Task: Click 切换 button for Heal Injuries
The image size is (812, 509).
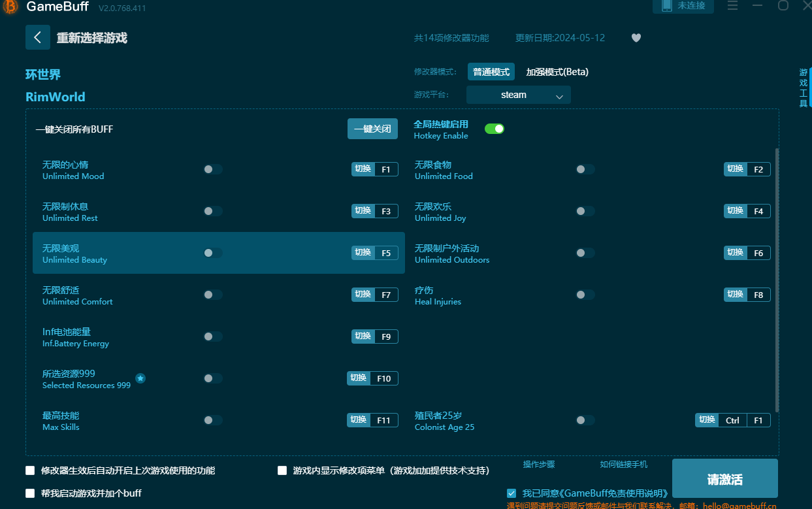Action: tap(735, 295)
